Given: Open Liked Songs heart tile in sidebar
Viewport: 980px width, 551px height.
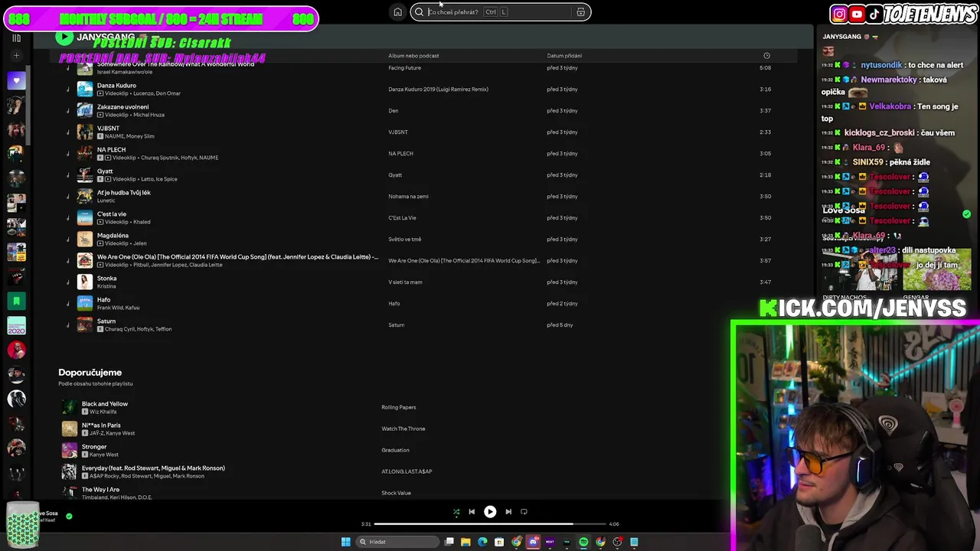Looking at the screenshot, I should [16, 80].
